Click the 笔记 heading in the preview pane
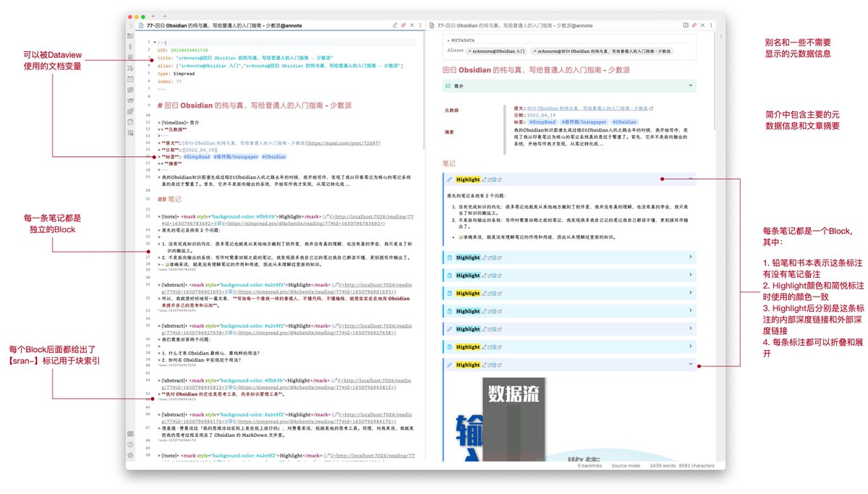The image size is (868, 494). click(x=449, y=163)
